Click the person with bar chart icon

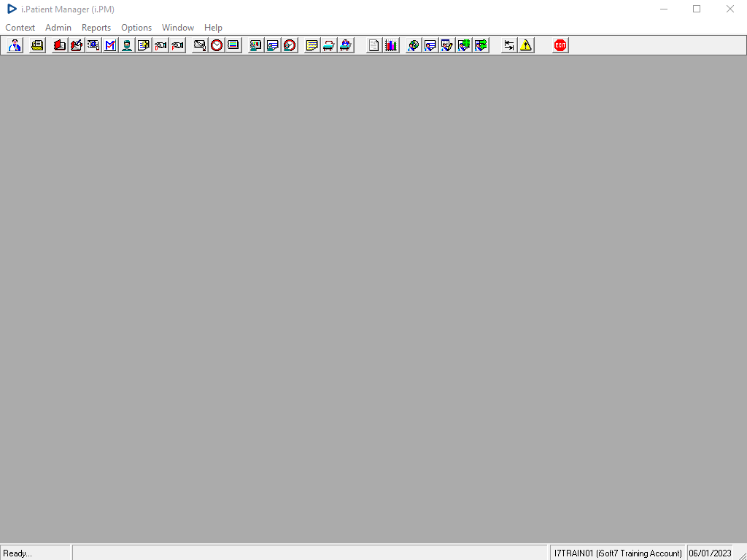click(256, 45)
